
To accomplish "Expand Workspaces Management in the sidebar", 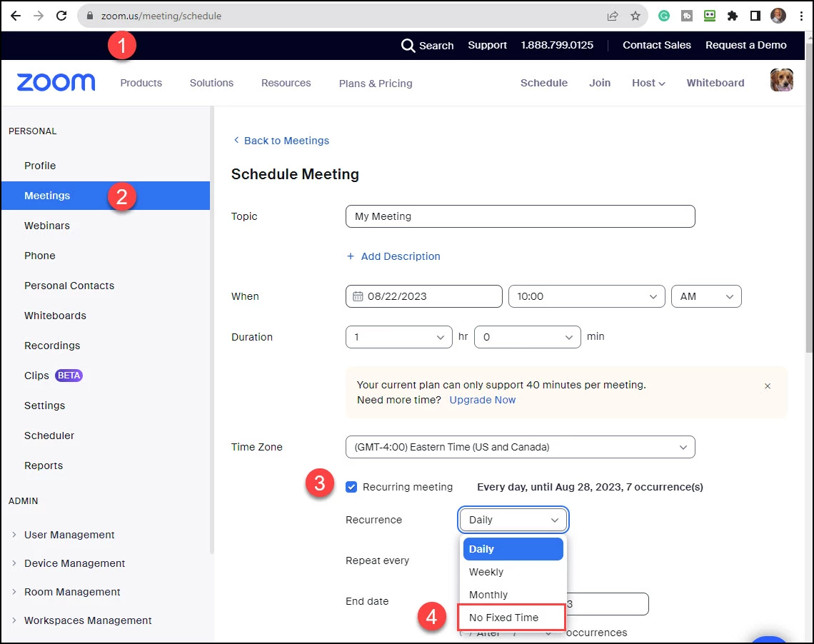I will (14, 620).
